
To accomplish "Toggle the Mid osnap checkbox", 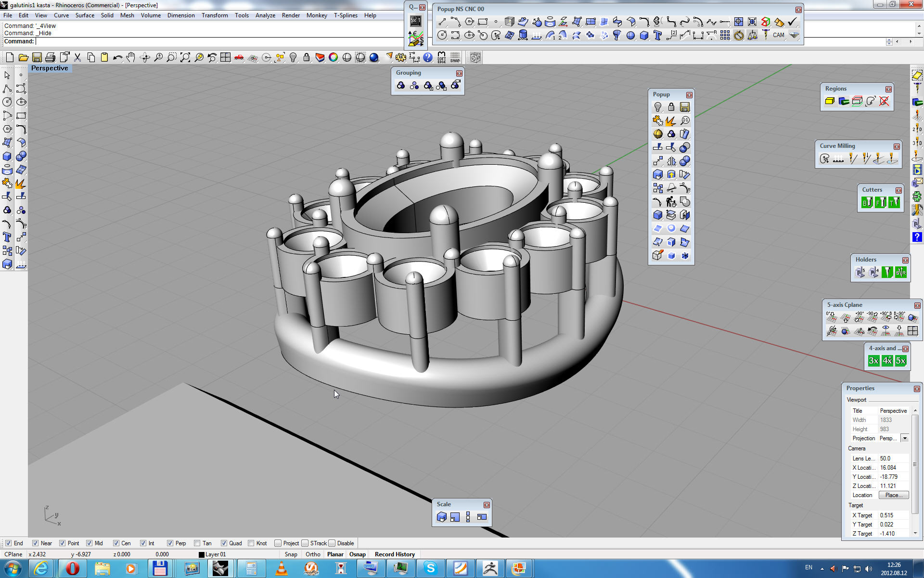I will coord(89,543).
